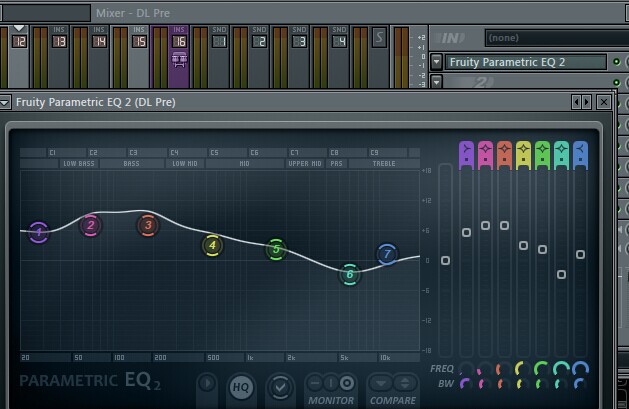
Task: Click band token 1 on EQ curve
Action: [x=39, y=232]
